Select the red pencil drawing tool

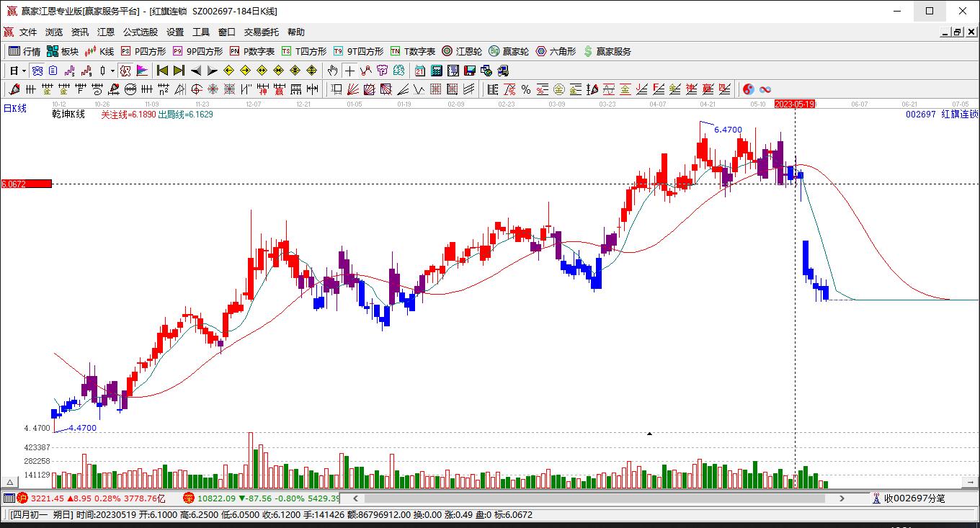tap(14, 89)
